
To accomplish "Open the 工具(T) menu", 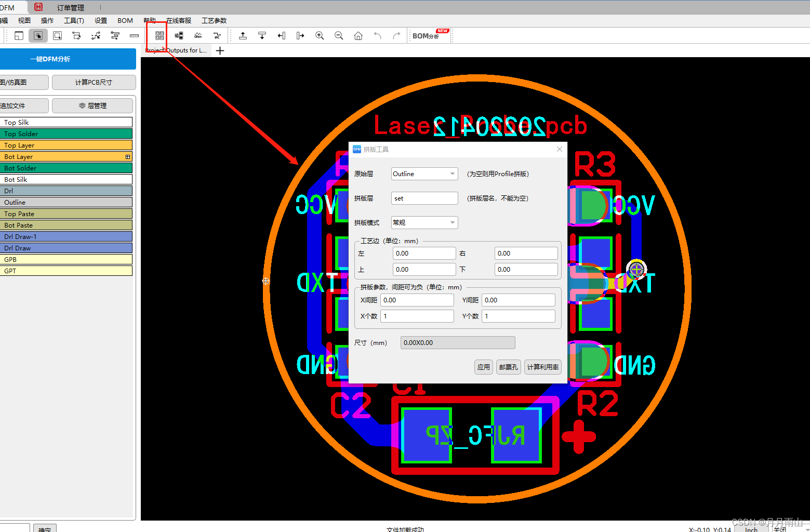I will (74, 20).
